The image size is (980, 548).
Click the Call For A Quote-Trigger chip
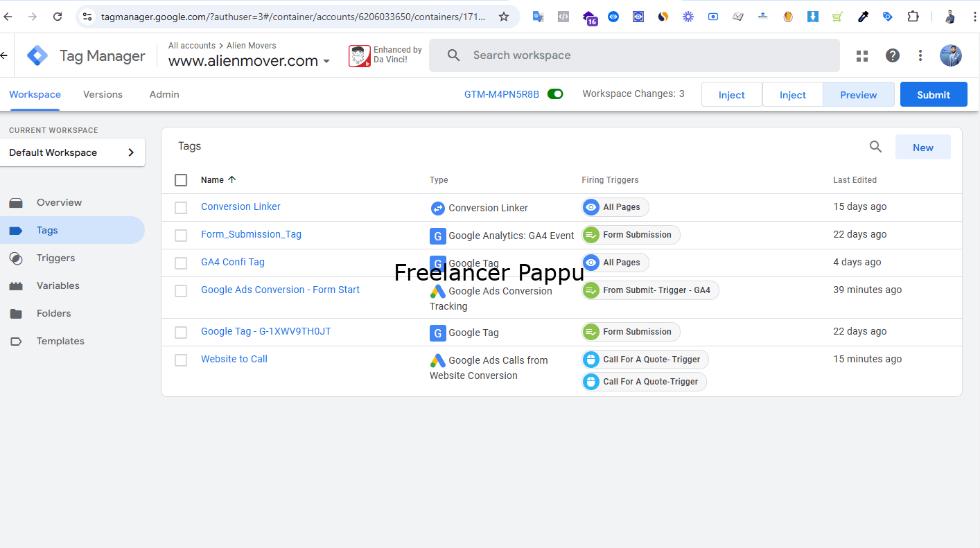(644, 382)
